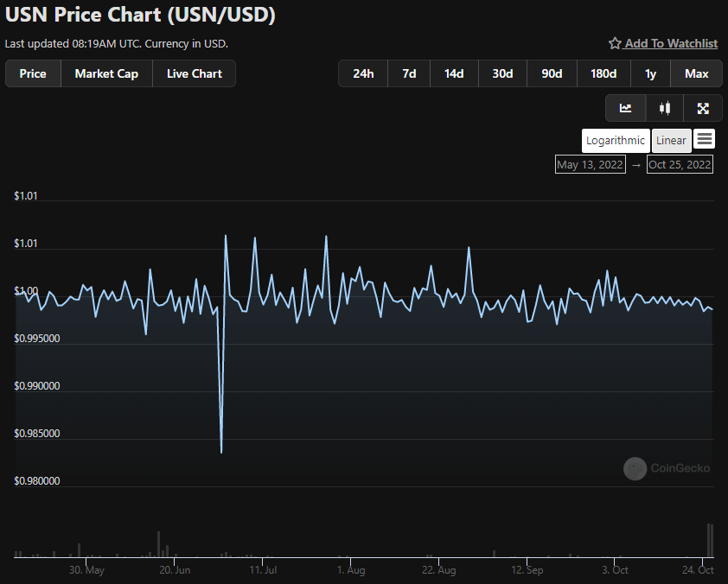Open the chart in fullscreen
The height and width of the screenshot is (584, 728).
703,108
